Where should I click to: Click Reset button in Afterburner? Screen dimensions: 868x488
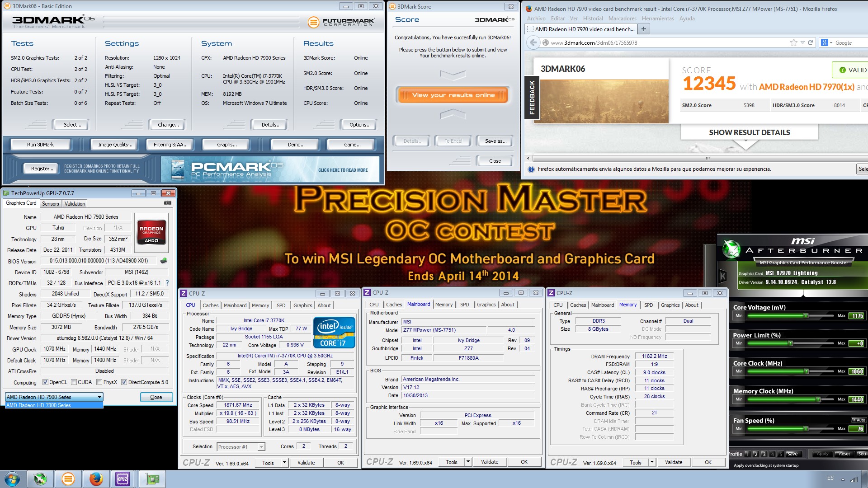tap(844, 454)
